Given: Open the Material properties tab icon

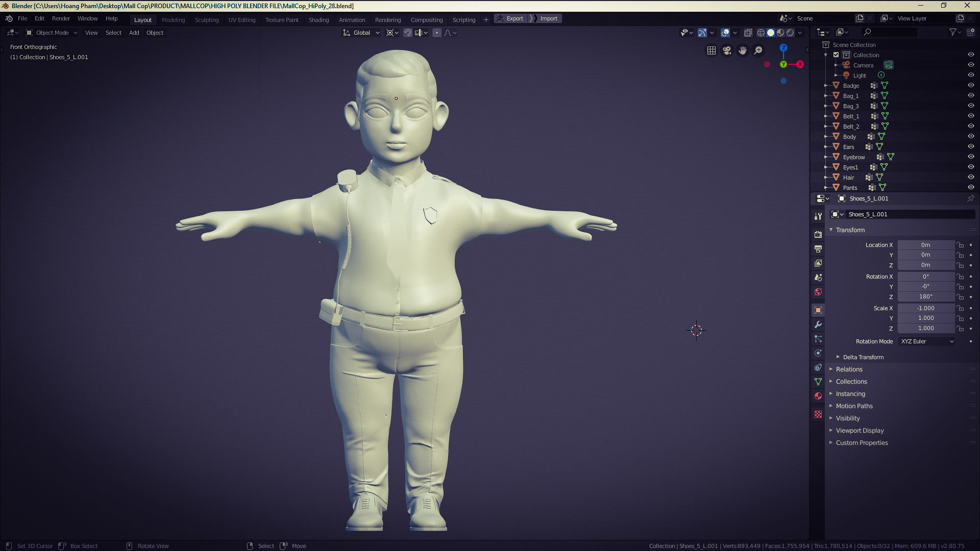Looking at the screenshot, I should point(818,396).
